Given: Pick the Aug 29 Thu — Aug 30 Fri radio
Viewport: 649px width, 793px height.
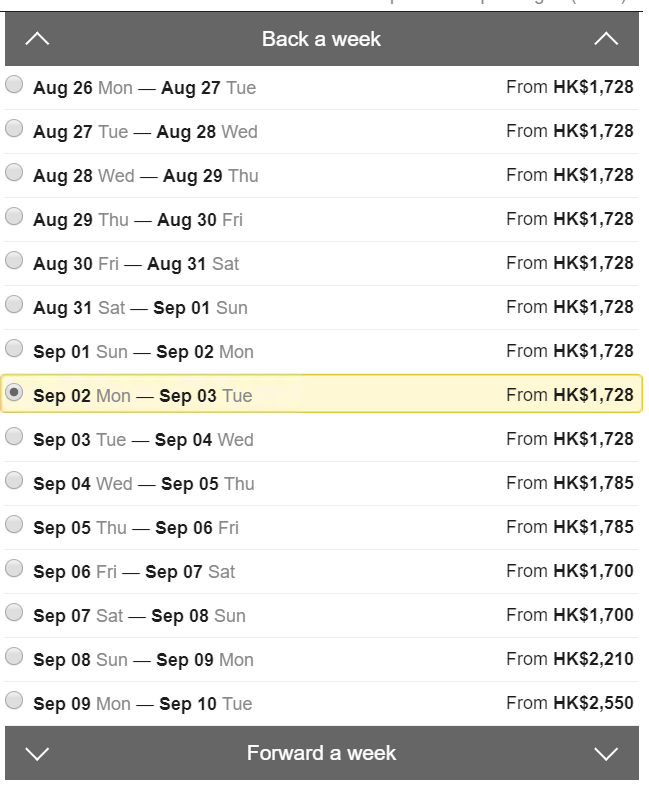Looking at the screenshot, I should click(14, 216).
